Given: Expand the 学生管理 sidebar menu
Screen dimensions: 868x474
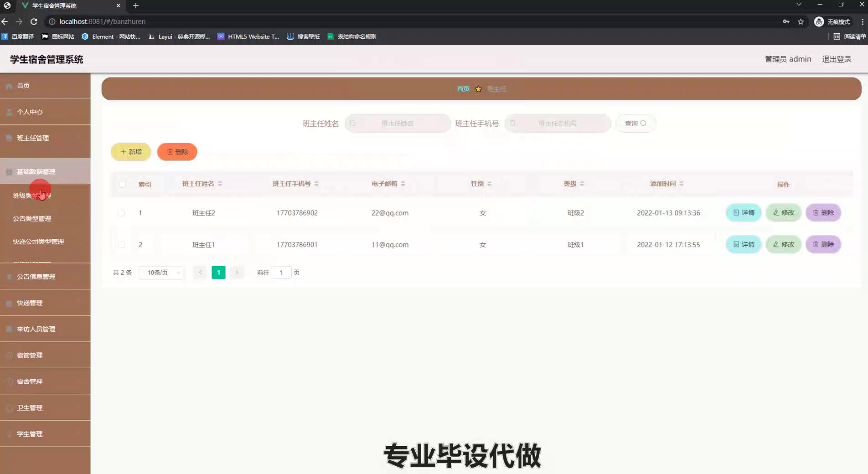Looking at the screenshot, I should click(x=45, y=434).
